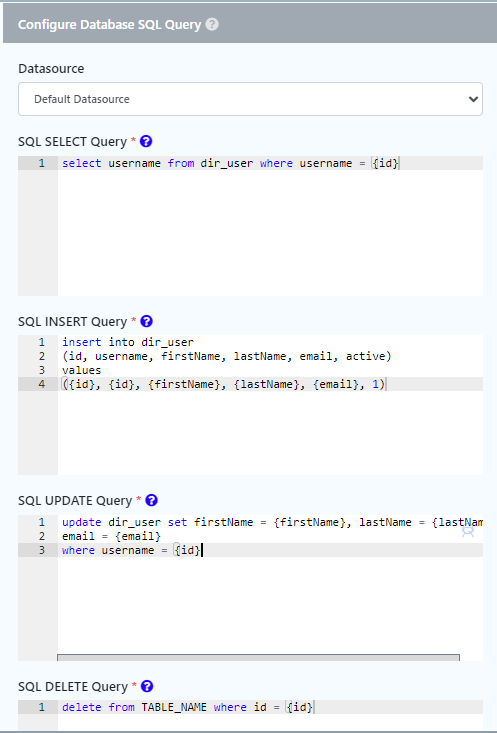Open help for SQL INSERT Query
497x733 pixels.
pyautogui.click(x=146, y=321)
